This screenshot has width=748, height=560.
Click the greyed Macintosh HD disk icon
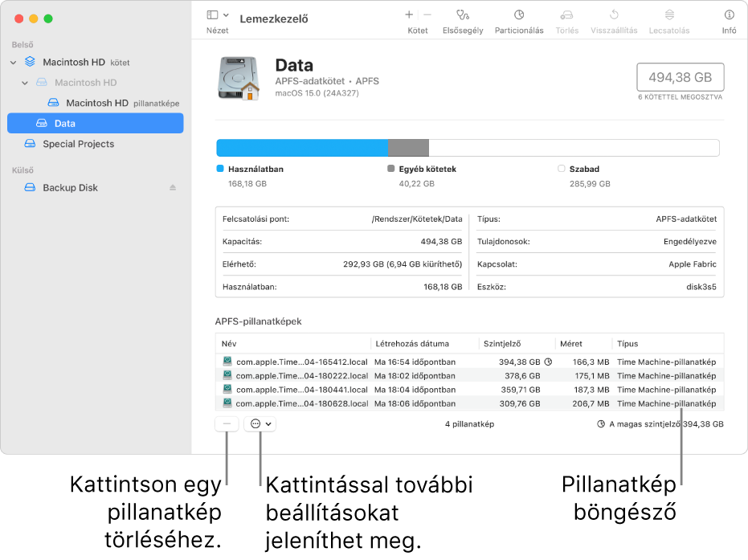[42, 82]
